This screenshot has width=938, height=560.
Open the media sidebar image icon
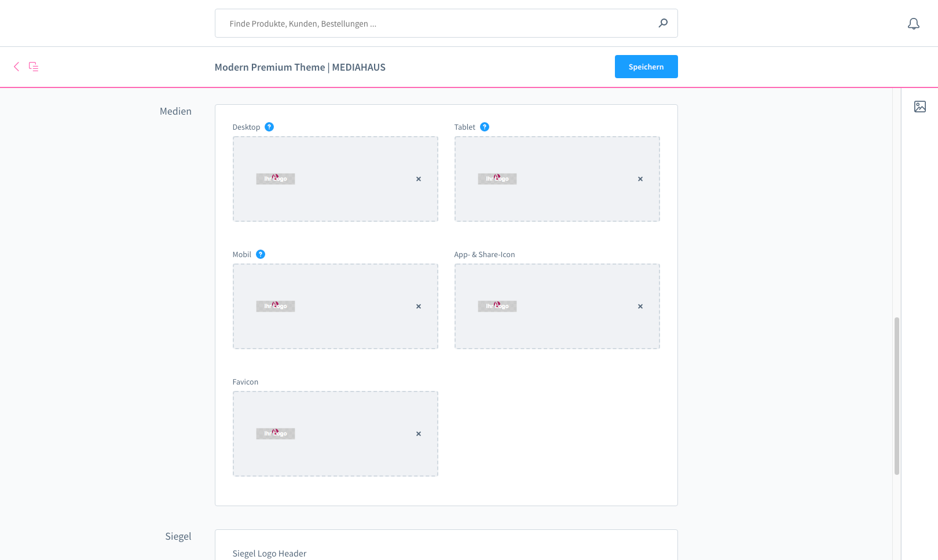pos(920,107)
